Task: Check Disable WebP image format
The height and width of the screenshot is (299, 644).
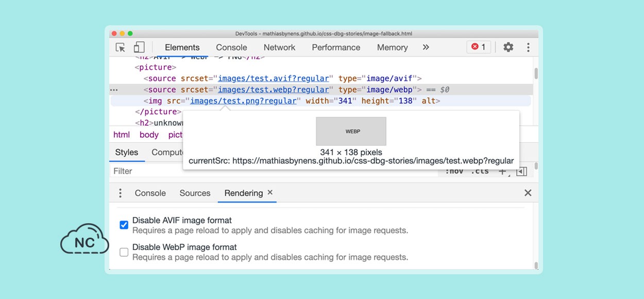Action: point(124,252)
